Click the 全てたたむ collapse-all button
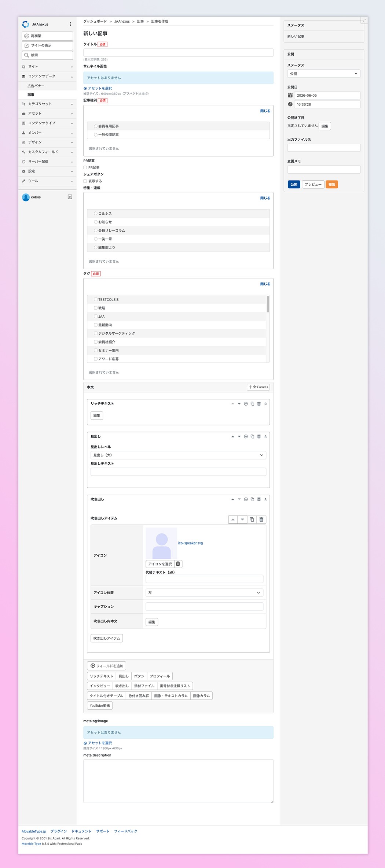The image size is (385, 868). pos(258,387)
